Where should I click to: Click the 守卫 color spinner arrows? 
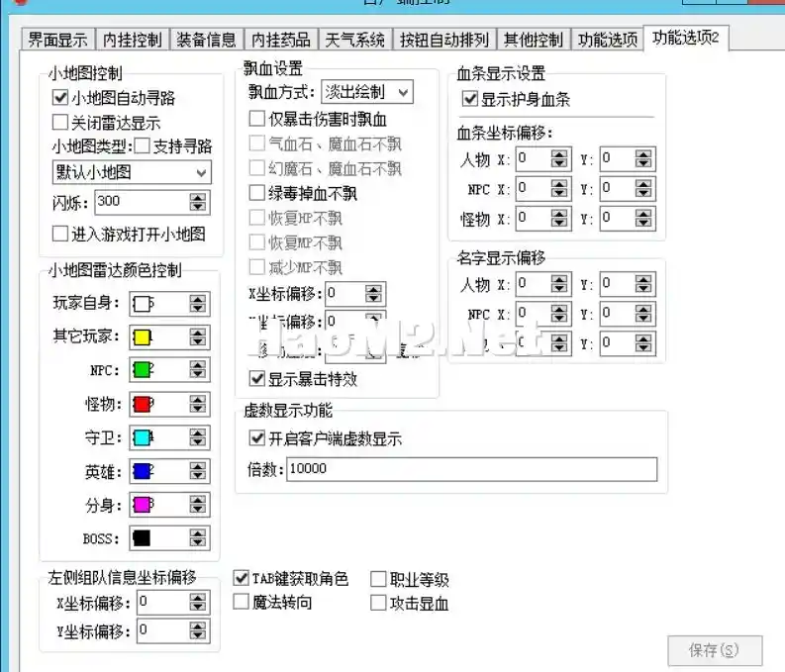coord(198,437)
